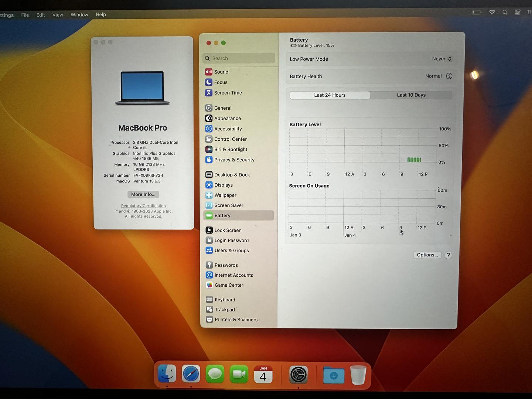Launch Messages from the Dock

point(215,374)
